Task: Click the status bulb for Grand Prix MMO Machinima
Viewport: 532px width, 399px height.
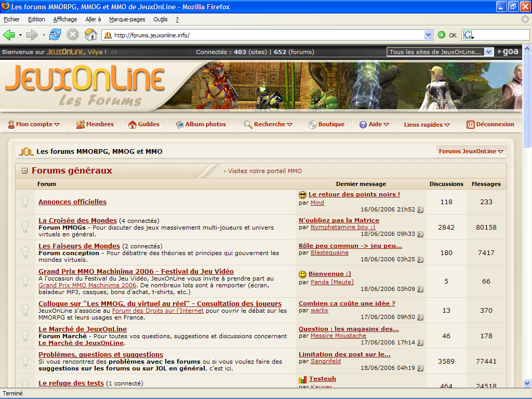Action: click(25, 281)
